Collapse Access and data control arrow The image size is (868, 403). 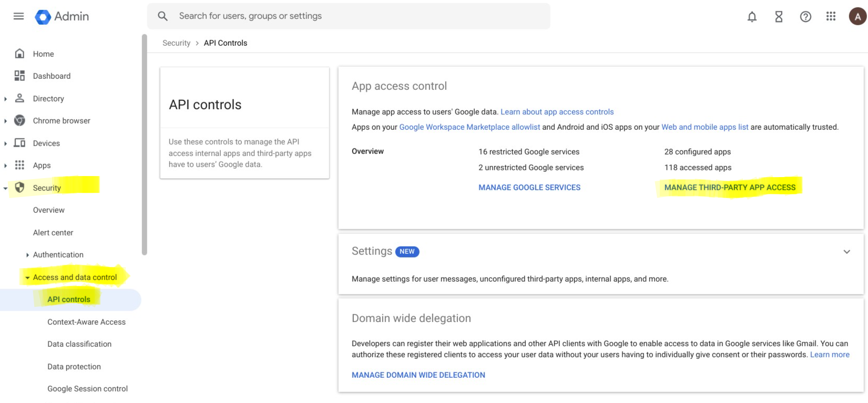coord(27,277)
